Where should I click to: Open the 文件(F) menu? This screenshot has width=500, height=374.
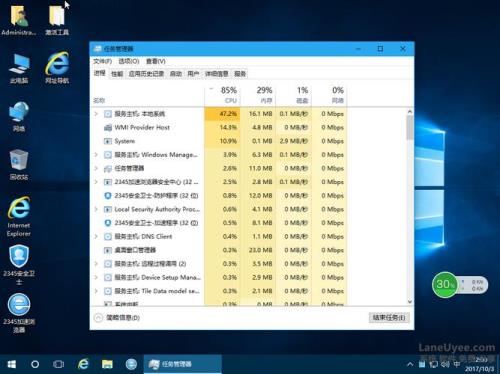tap(102, 61)
